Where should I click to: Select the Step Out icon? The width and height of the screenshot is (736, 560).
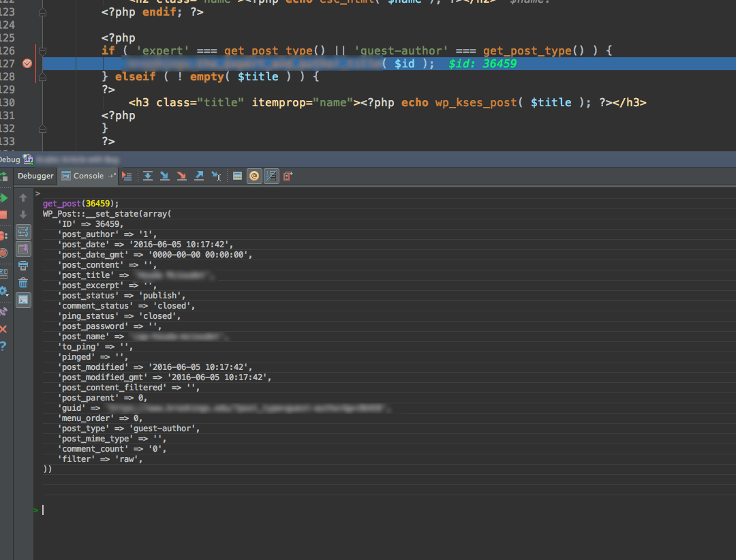tap(199, 176)
